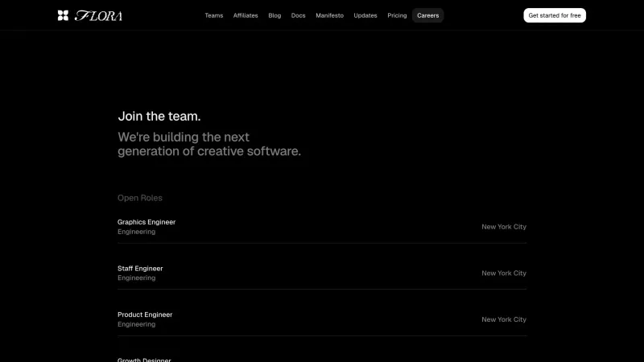The width and height of the screenshot is (644, 362).
Task: Open the Product Engineer job posting
Action: click(x=322, y=319)
